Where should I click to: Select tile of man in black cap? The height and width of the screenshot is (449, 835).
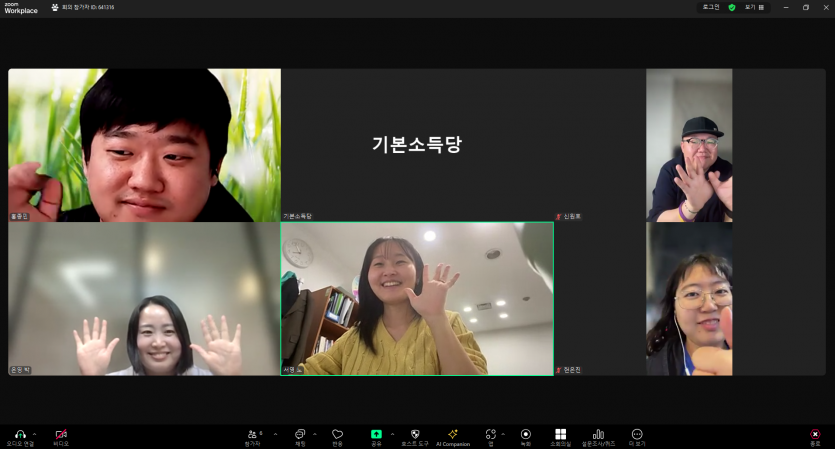(x=689, y=145)
